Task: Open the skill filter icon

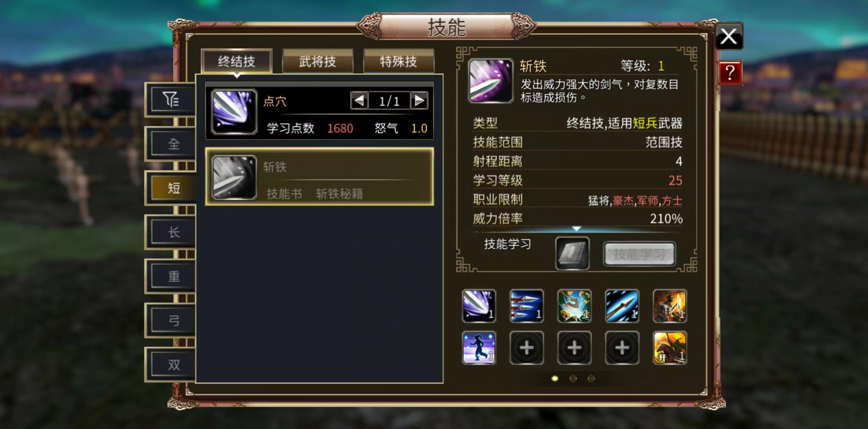Action: pos(171,99)
